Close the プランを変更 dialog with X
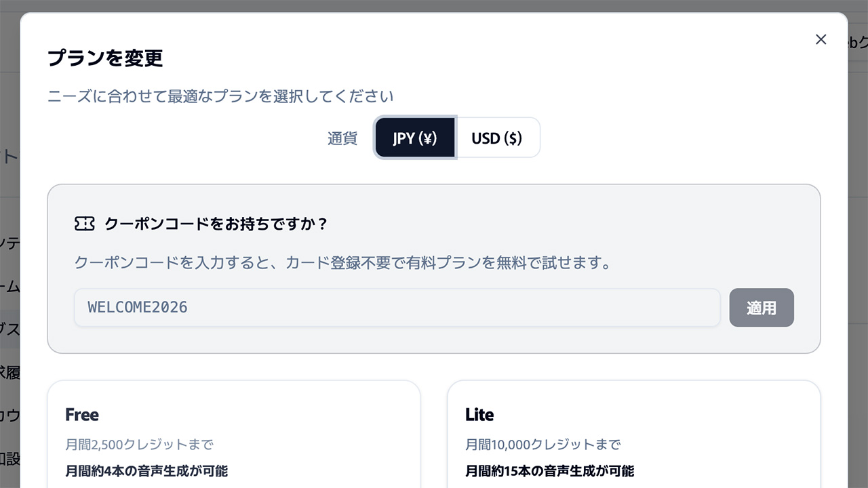This screenshot has height=488, width=868. 821,39
